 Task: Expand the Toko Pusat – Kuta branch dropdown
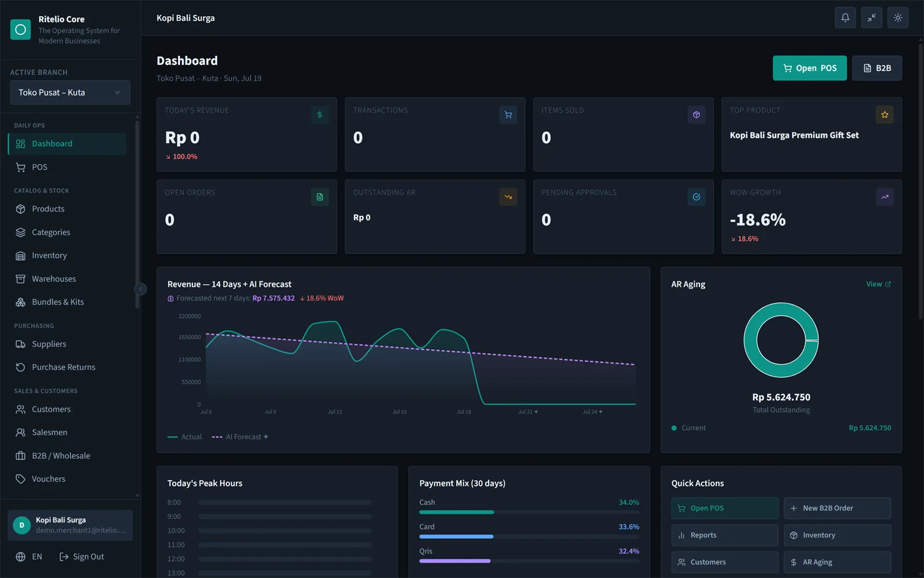click(x=70, y=92)
